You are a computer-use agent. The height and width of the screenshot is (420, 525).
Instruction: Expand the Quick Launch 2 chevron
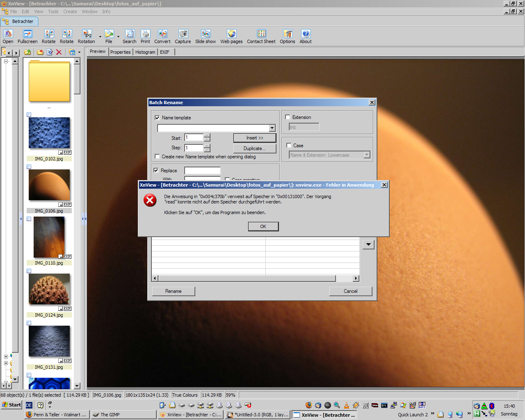point(432,414)
